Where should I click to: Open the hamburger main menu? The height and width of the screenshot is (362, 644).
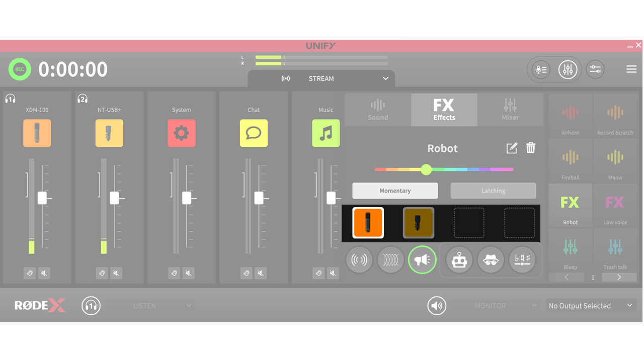pyautogui.click(x=631, y=69)
